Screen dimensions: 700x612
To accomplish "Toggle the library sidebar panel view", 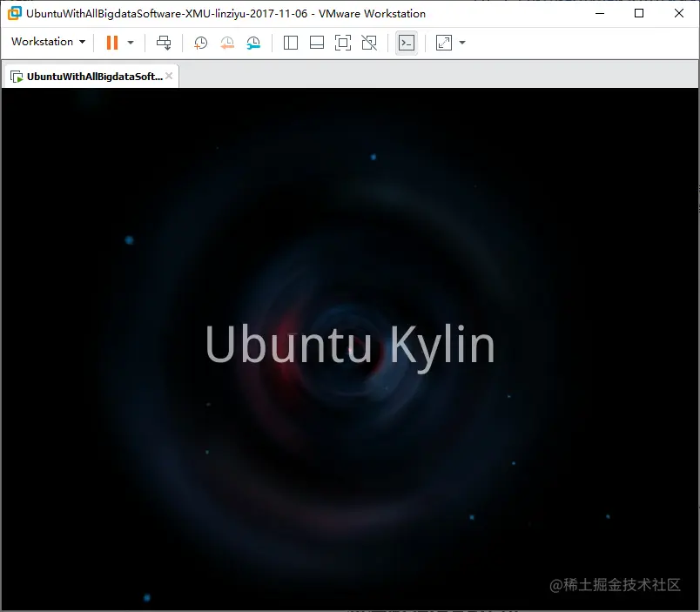I will click(x=291, y=43).
